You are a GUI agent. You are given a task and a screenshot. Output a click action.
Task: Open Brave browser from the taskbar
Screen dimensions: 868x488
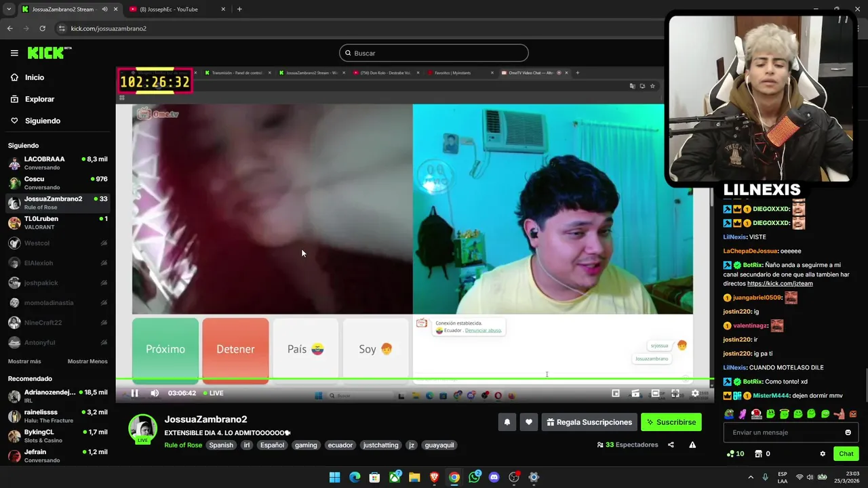tap(434, 477)
